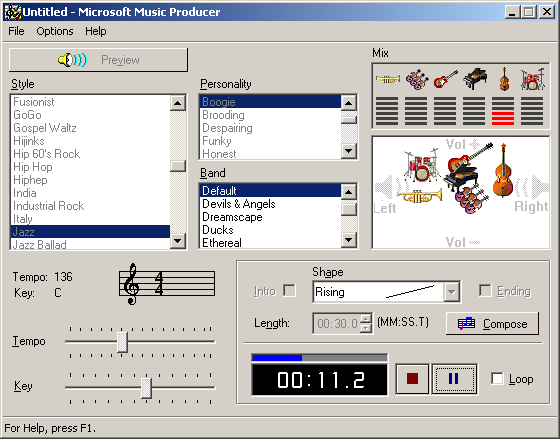560x439 pixels.
Task: Click the Preview button
Action: [x=98, y=60]
